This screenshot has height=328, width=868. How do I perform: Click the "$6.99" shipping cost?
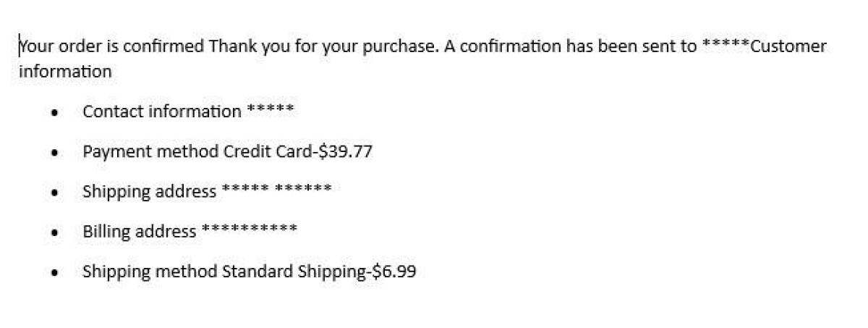[x=394, y=272]
